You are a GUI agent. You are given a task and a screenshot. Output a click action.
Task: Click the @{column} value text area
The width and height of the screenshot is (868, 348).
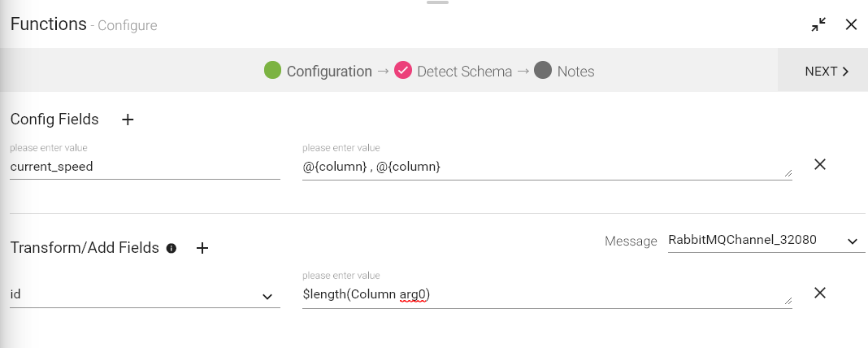point(545,167)
